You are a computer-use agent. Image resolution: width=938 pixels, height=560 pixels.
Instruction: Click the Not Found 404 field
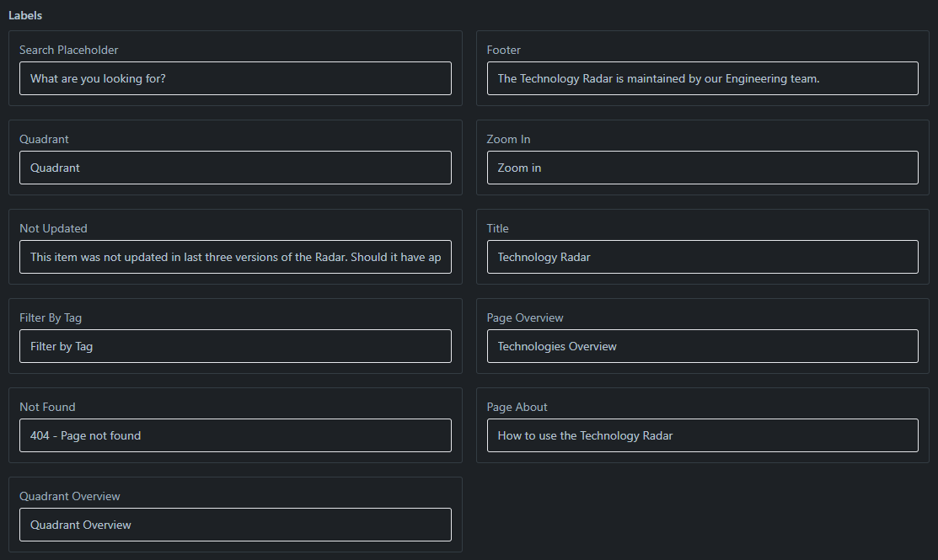point(235,435)
